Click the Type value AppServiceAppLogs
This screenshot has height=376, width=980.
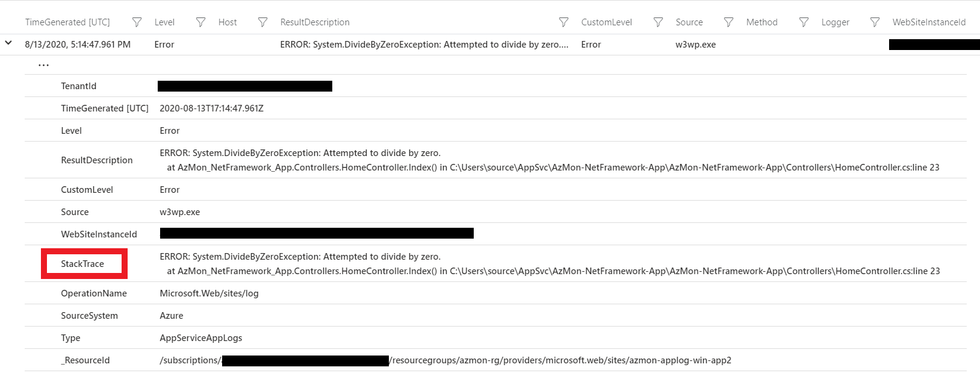coord(201,338)
